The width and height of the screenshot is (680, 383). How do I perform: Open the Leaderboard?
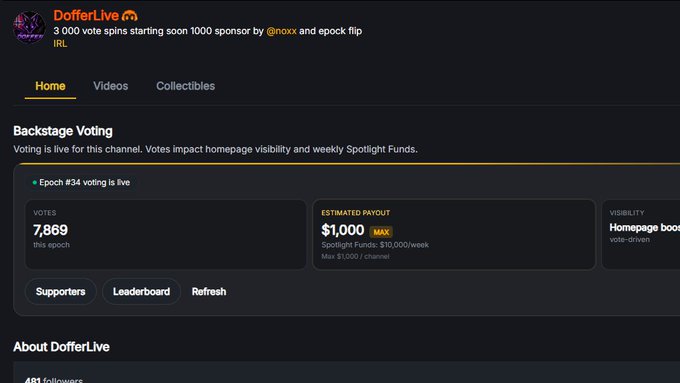(x=141, y=291)
